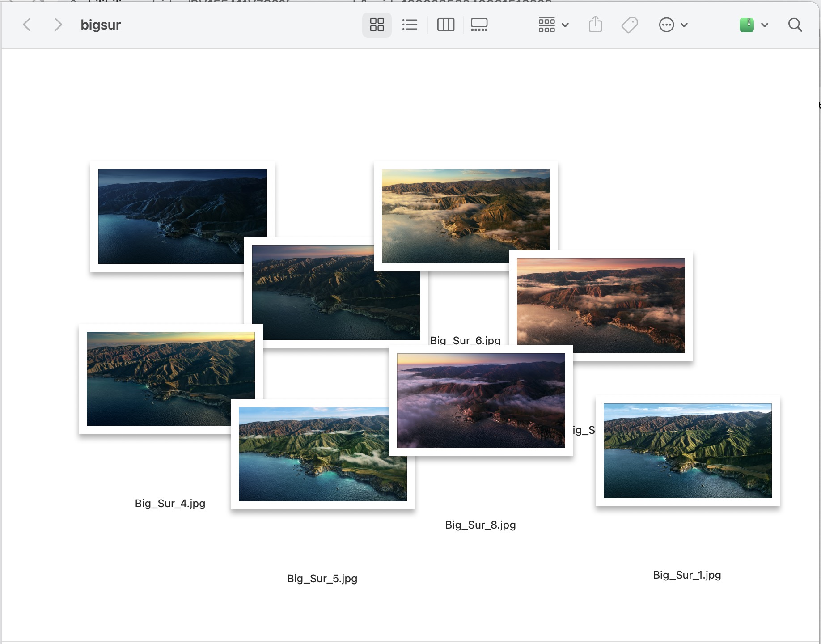The width and height of the screenshot is (821, 644).
Task: Select the Big_Sur_1.jpg image preview thumbnail
Action: click(x=688, y=451)
